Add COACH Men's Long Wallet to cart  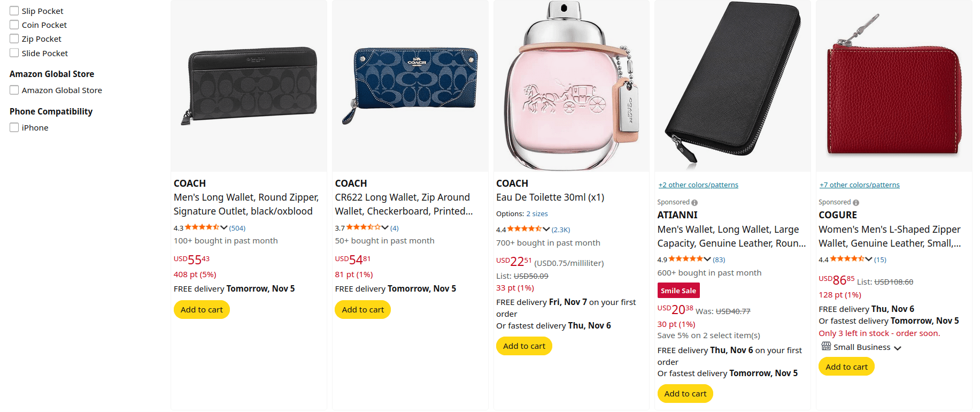(x=202, y=310)
